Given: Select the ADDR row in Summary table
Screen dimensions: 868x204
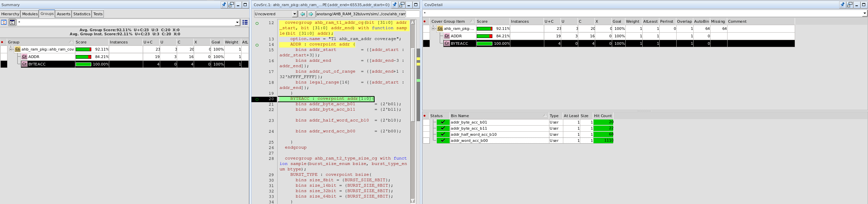Looking at the screenshot, I should 34,57.
